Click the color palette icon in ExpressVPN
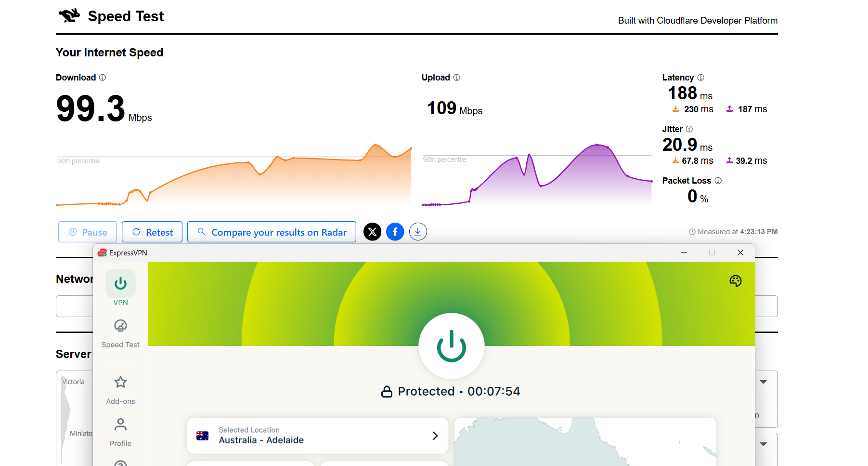868x466 pixels. click(736, 281)
